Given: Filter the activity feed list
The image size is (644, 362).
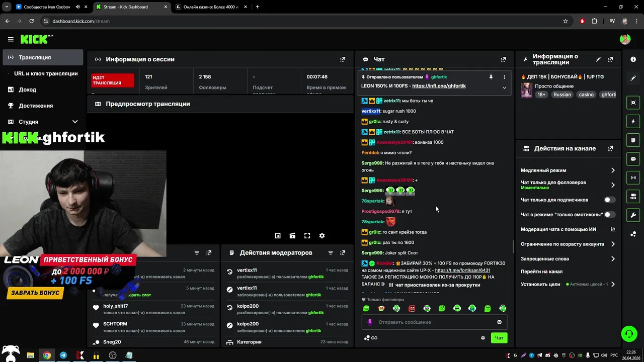Looking at the screenshot, I should 197,253.
